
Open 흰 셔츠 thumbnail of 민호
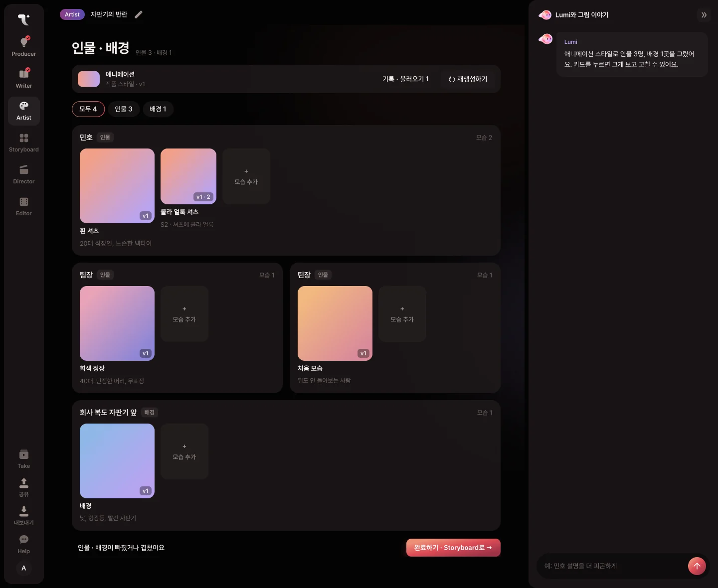(x=117, y=186)
